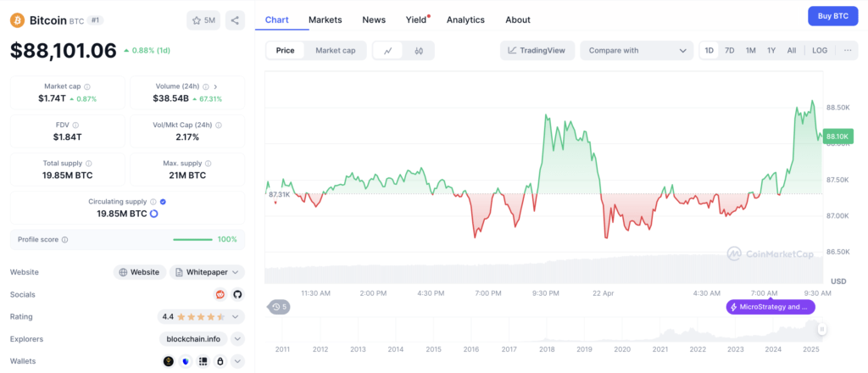Switch chart to Market cap view
Screen dimensions: 868x373
(x=336, y=50)
